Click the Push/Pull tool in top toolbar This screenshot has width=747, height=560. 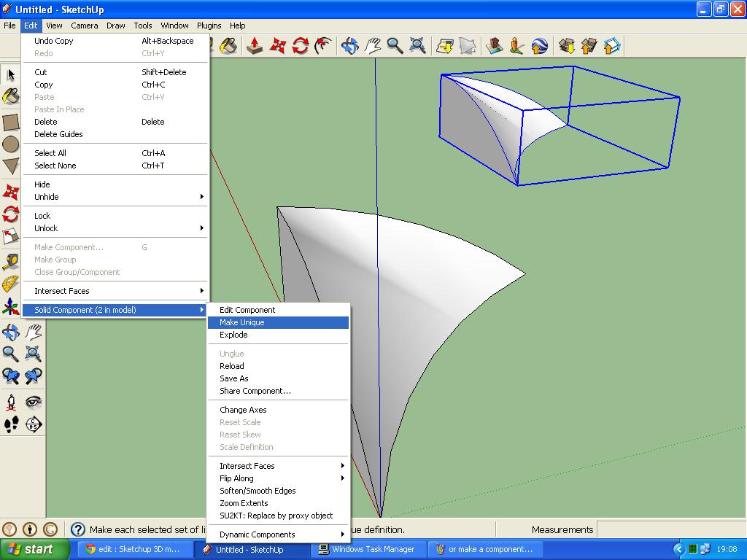pyautogui.click(x=255, y=46)
